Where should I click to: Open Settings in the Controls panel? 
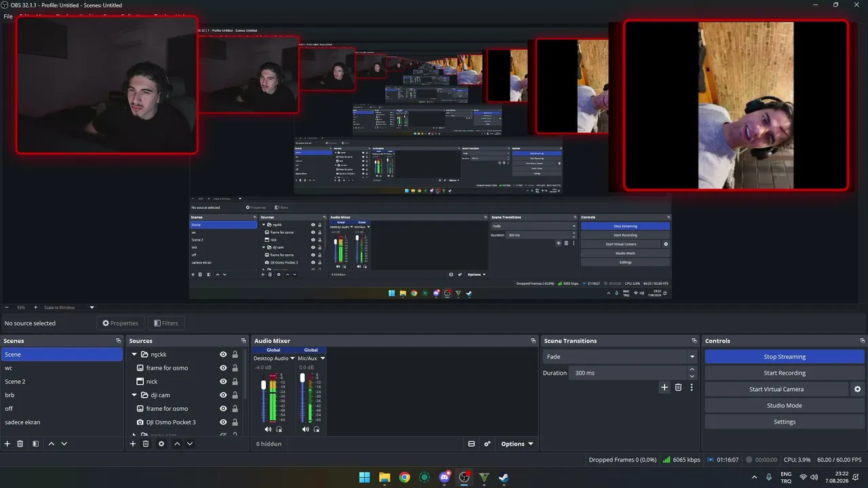(x=785, y=422)
